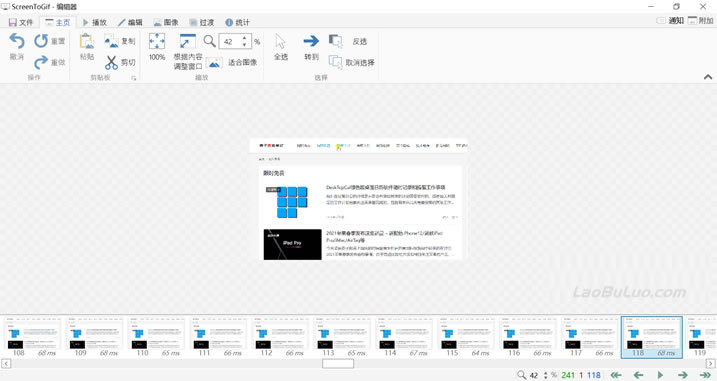
Task: Click the Undo (撤消) arrow icon
Action: tap(17, 41)
